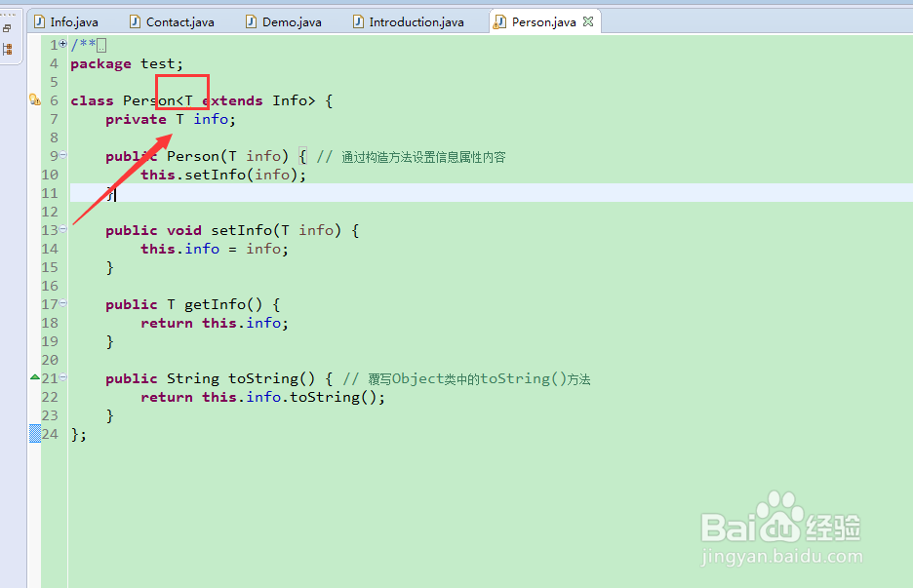Click line number 12 in the gutter
The width and height of the screenshot is (913, 588).
click(x=50, y=212)
